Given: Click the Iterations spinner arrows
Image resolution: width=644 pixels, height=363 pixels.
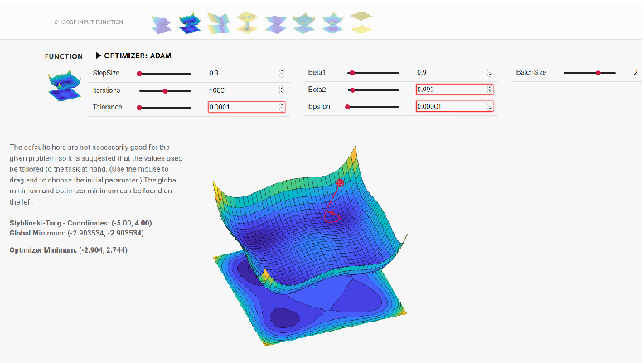Looking at the screenshot, I should tap(282, 90).
